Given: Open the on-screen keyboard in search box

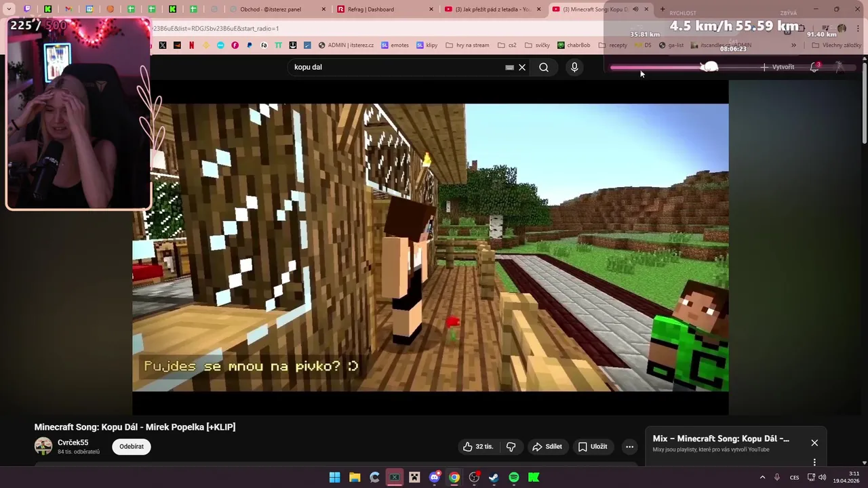Looking at the screenshot, I should [509, 67].
